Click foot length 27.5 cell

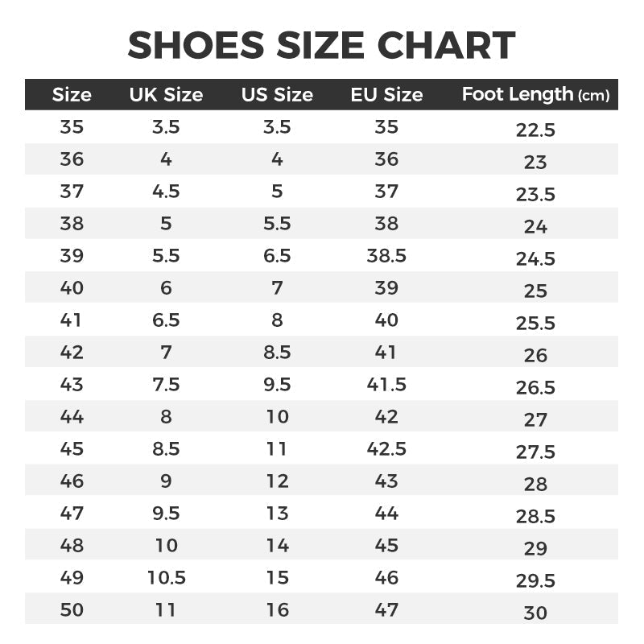click(535, 452)
